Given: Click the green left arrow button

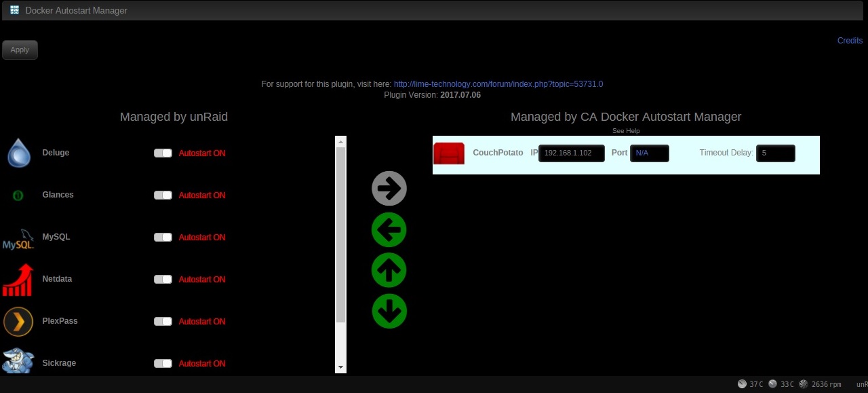Looking at the screenshot, I should pos(389,230).
